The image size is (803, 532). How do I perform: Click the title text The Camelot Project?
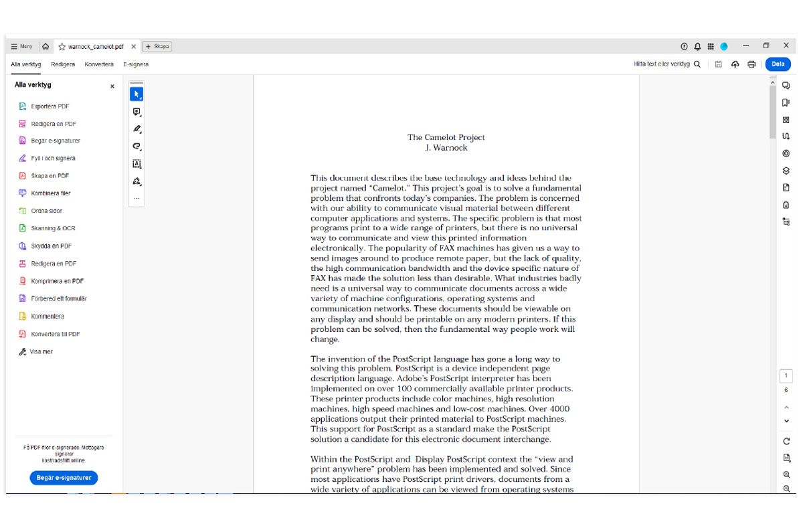[x=446, y=137]
